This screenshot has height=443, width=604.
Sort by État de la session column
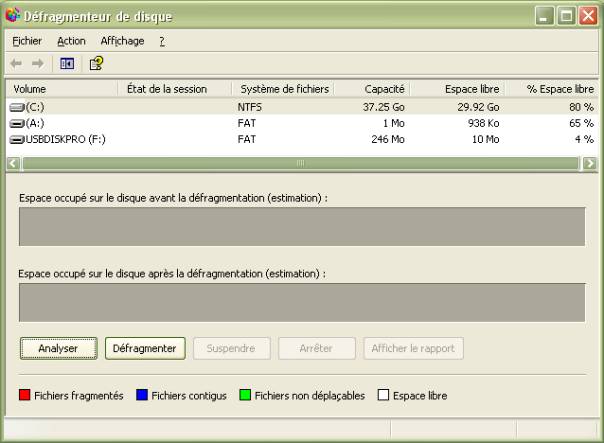coord(175,89)
